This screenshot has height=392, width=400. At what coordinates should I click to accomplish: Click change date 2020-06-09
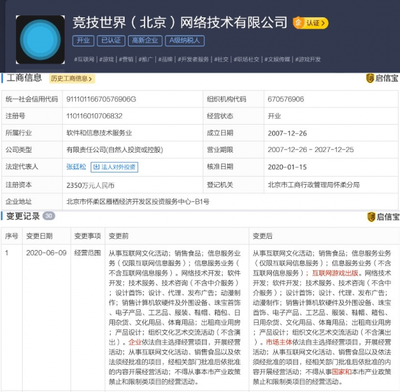point(46,253)
